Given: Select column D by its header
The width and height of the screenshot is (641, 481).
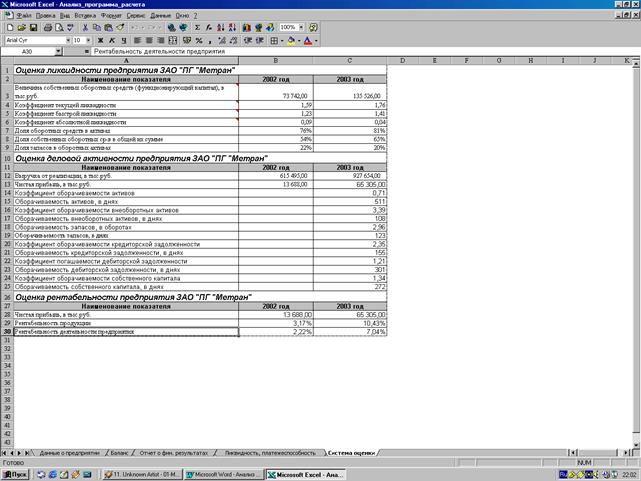Looking at the screenshot, I should [402, 60].
